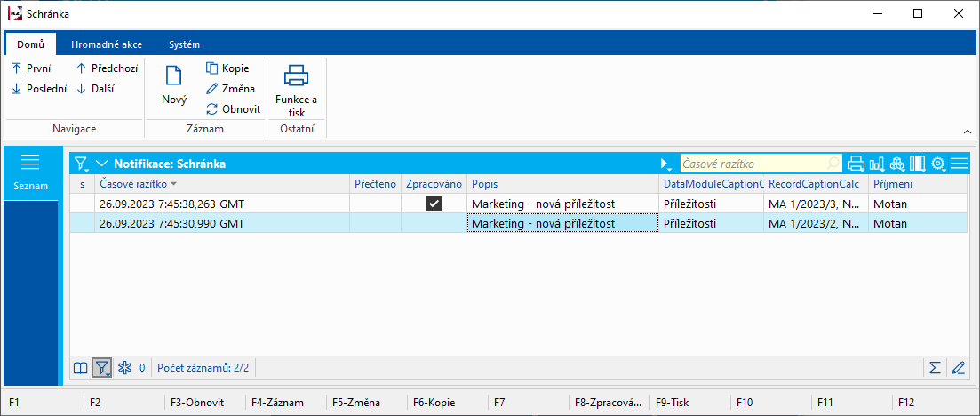The width and height of the screenshot is (980, 416).
Task: Click the Nový record button
Action: 174,86
